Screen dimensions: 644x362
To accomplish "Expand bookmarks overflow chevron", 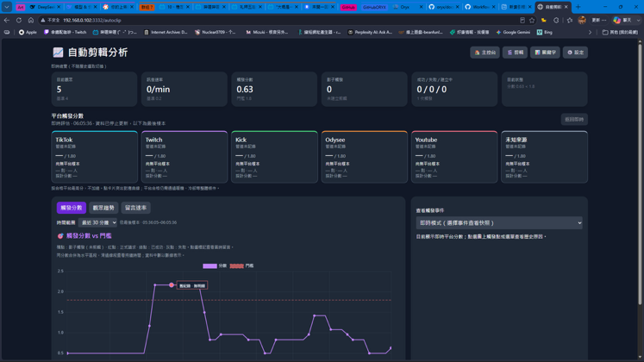I will (x=590, y=32).
